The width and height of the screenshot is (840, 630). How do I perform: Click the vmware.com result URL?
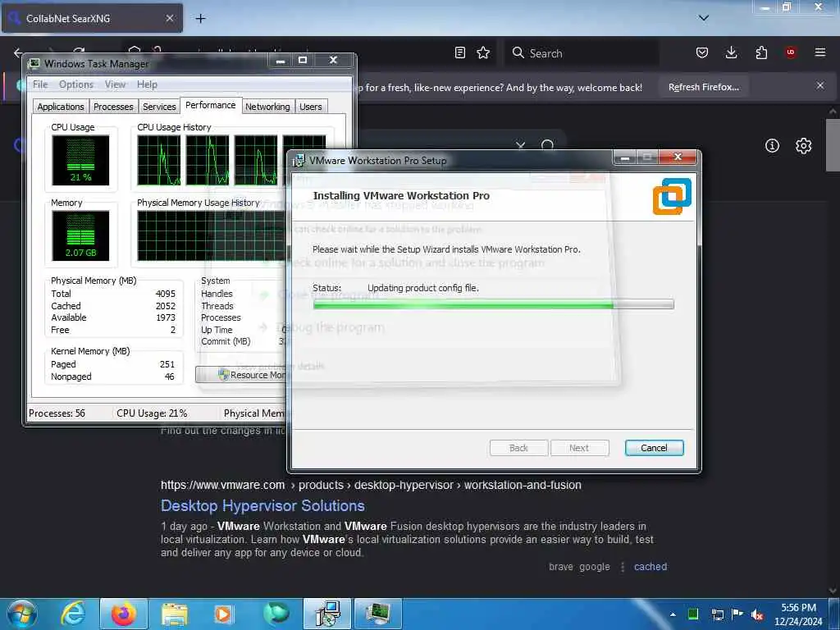pos(371,485)
